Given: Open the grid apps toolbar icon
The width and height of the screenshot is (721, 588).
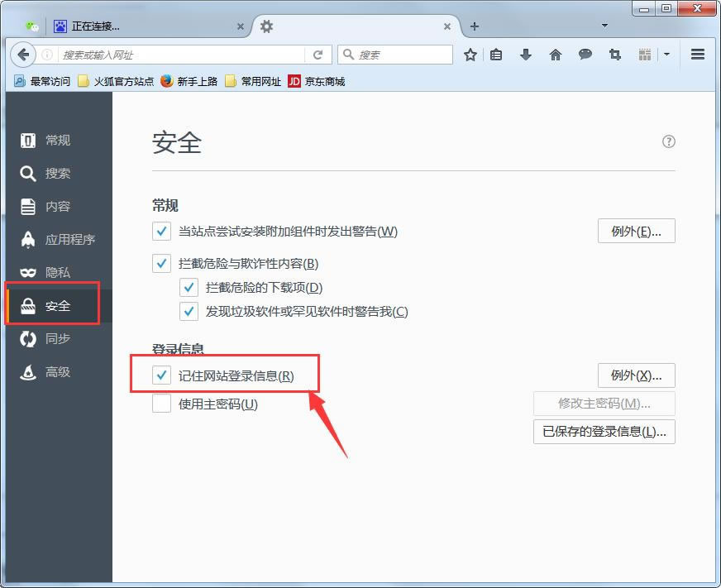Looking at the screenshot, I should [645, 55].
